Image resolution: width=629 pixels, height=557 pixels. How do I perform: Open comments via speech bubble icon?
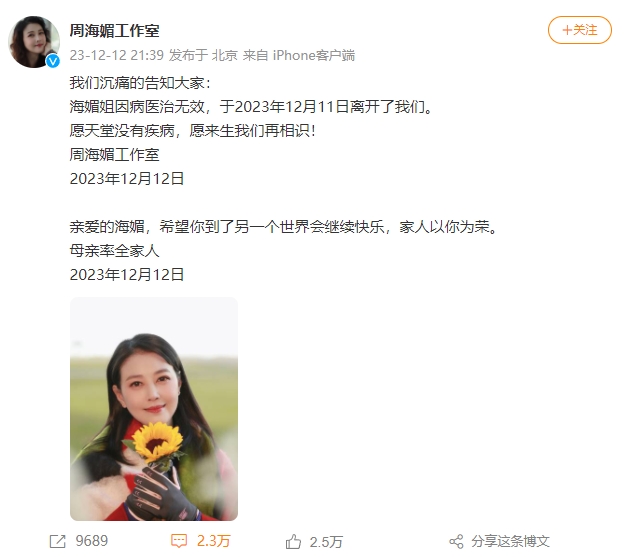tap(179, 541)
